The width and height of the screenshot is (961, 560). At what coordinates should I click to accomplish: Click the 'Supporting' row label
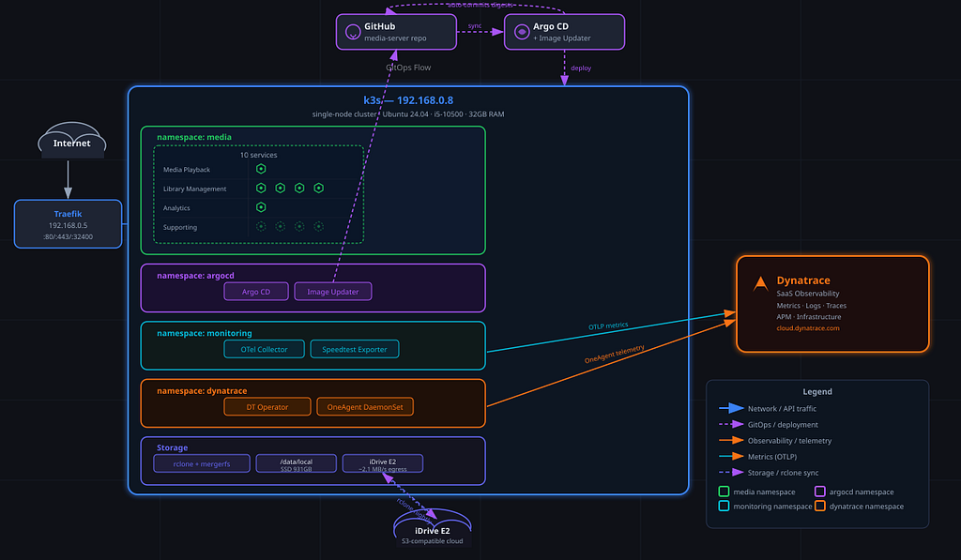click(180, 227)
